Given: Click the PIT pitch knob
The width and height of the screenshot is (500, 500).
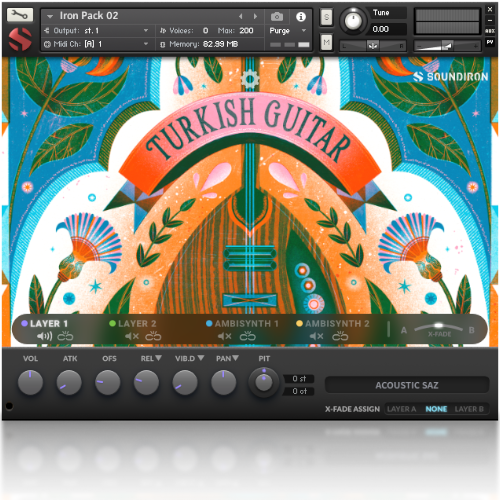Looking at the screenshot, I should (264, 383).
